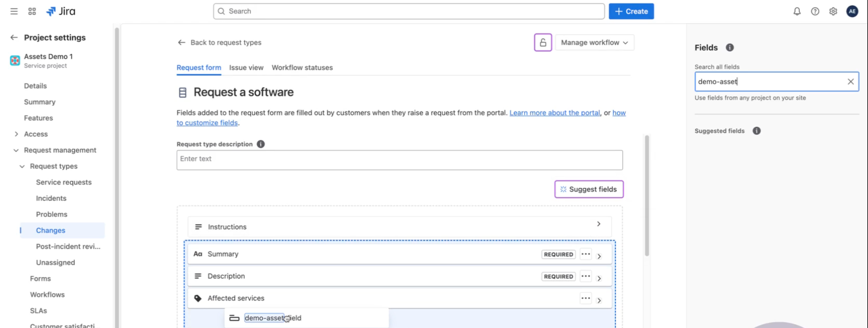
Task: Open the notifications bell
Action: pyautogui.click(x=796, y=11)
